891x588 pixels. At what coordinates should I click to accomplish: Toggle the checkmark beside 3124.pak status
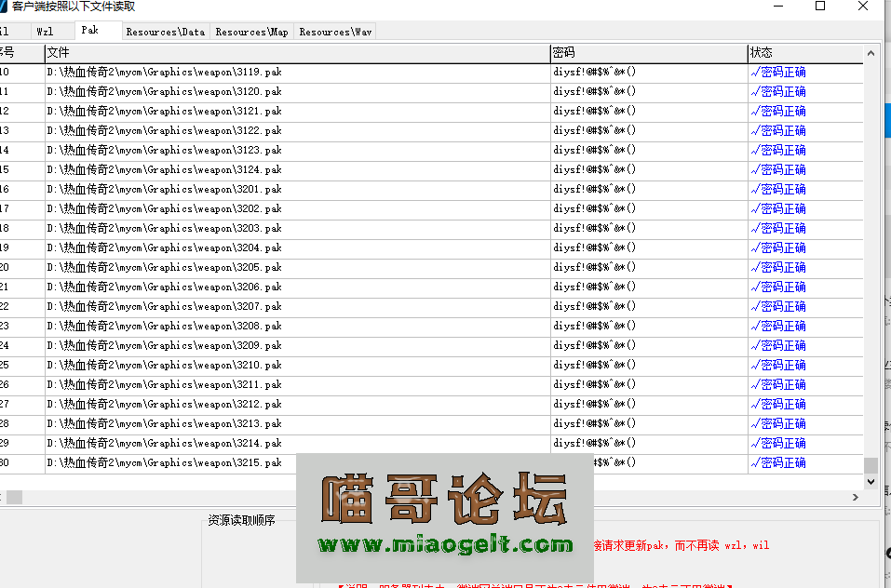pos(755,169)
